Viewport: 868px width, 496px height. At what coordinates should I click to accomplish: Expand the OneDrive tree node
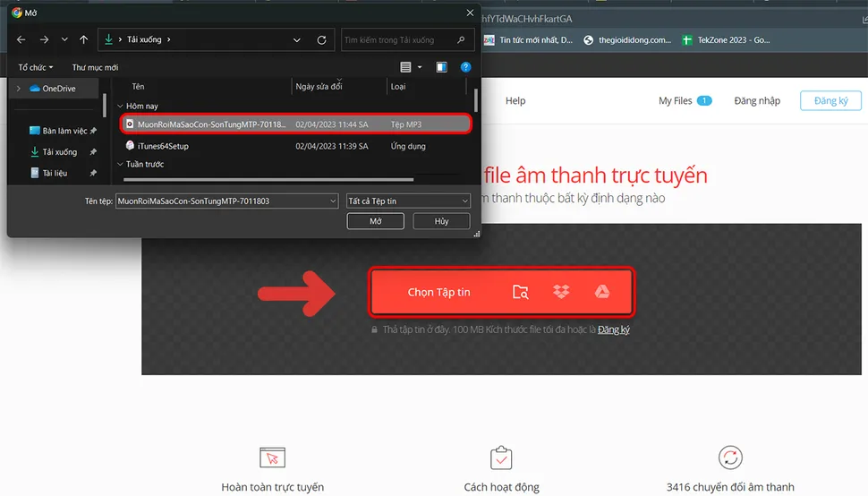tap(19, 89)
